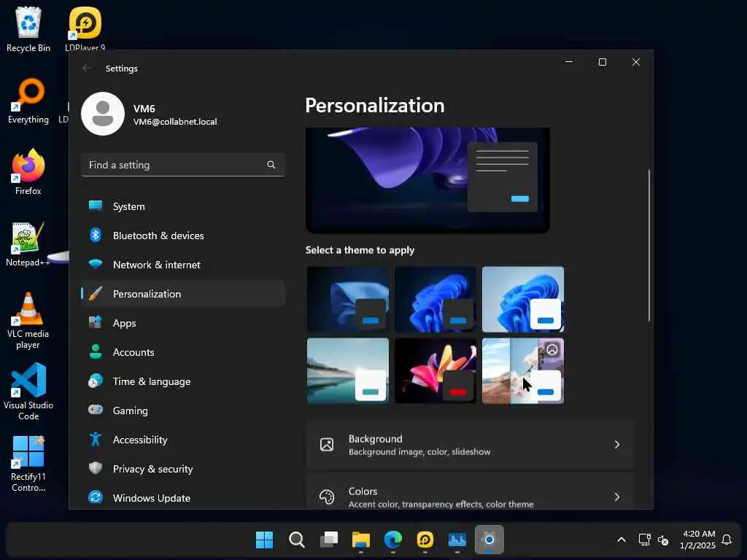The height and width of the screenshot is (560, 747).
Task: Select Visual Studio Code desktop shortcut
Action: (x=28, y=392)
